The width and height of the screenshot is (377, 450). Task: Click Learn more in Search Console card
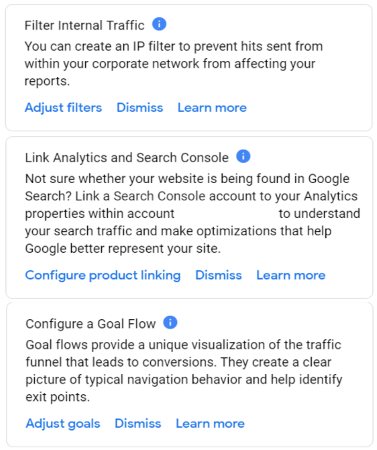coord(291,275)
